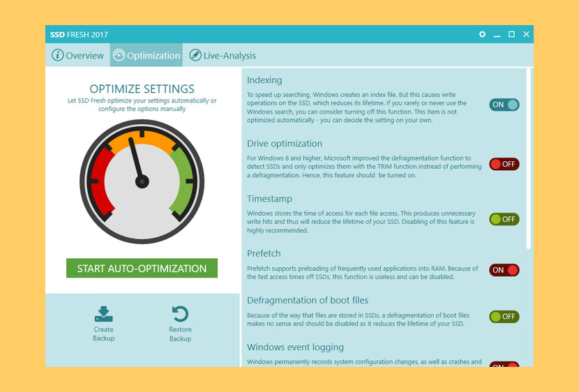Maximize the SSD Fresh window
579x392 pixels.
pos(511,34)
